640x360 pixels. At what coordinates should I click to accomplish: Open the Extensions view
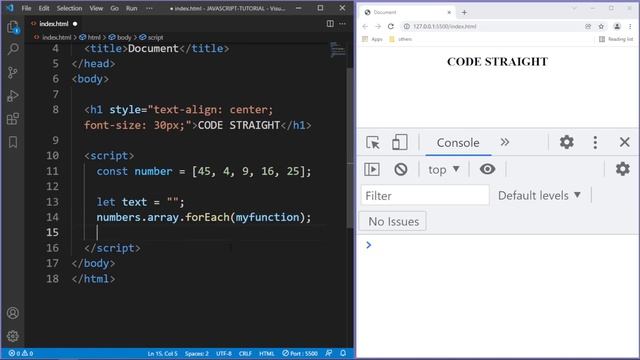coord(13,119)
